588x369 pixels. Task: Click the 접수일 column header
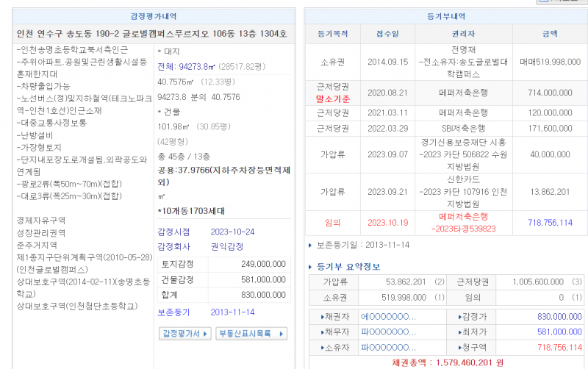tap(387, 33)
